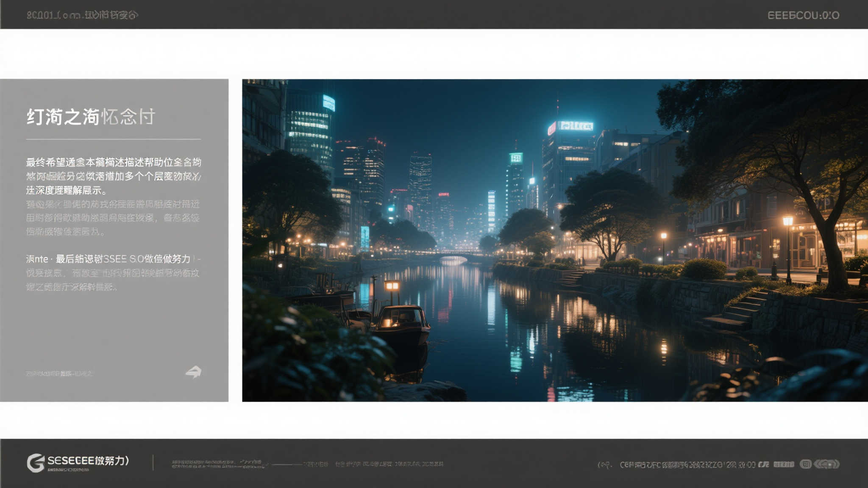Image resolution: width=868 pixels, height=488 pixels.
Task: Click the small faint link at panel bottom-left
Action: tap(59, 373)
